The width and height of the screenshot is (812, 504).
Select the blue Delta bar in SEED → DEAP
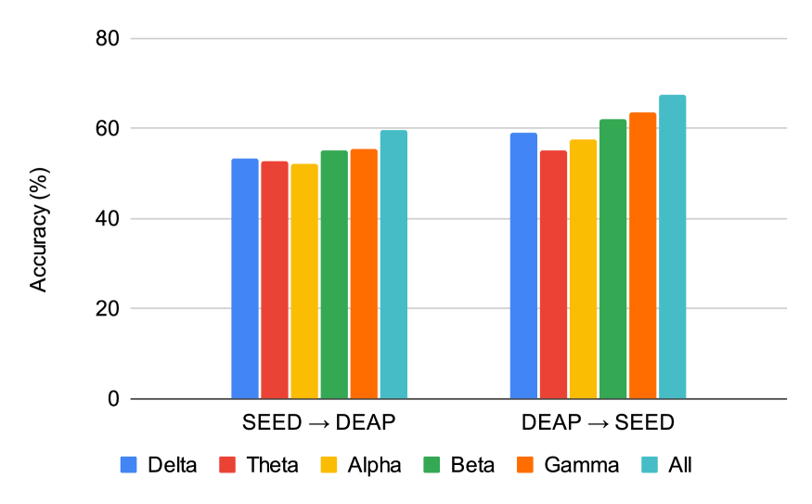tap(245, 278)
